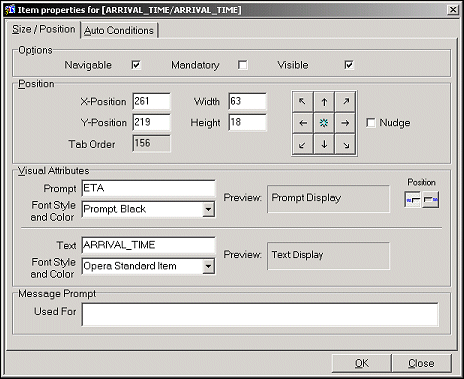Move item up with the up arrow
The width and height of the screenshot is (464, 379).
pos(324,102)
